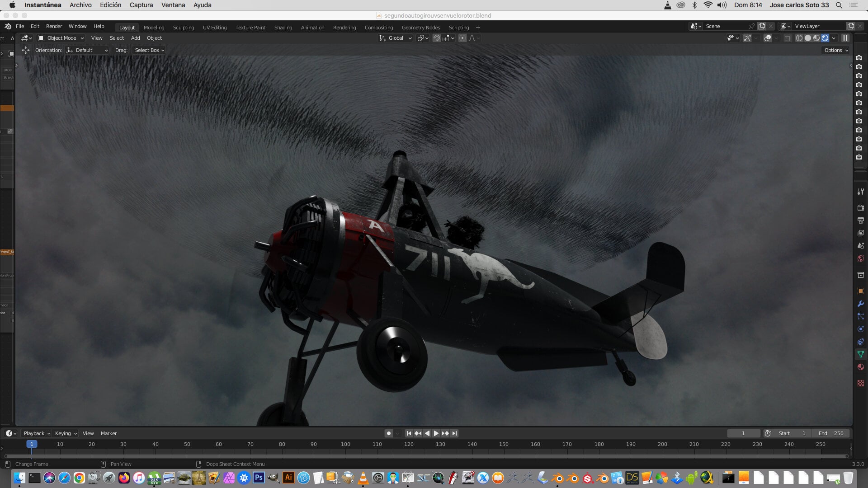Jump to the next keyframe
868x488 pixels.
coord(445,433)
